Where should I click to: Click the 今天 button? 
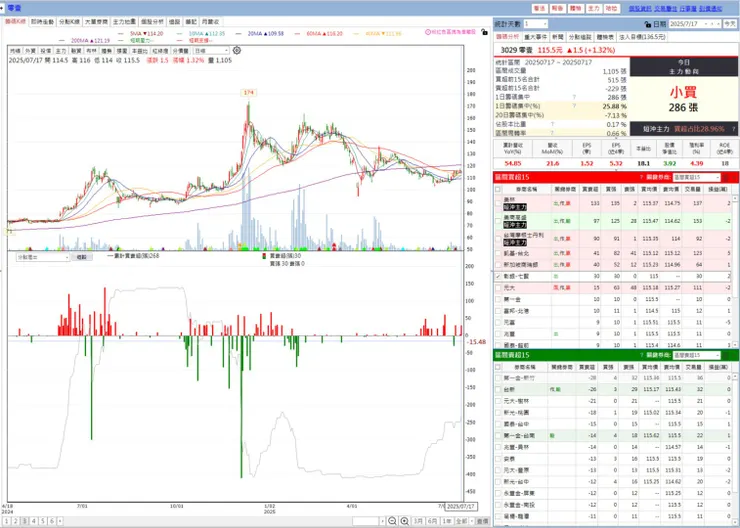click(x=730, y=24)
